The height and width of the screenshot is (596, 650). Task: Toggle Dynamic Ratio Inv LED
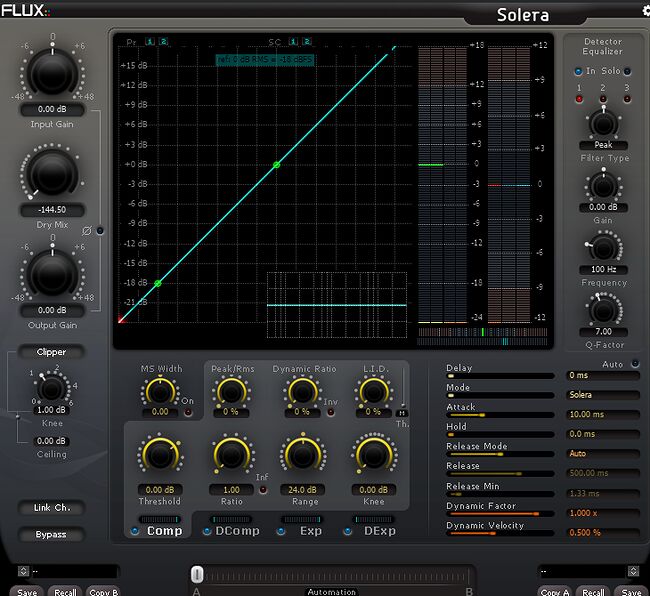[x=331, y=412]
